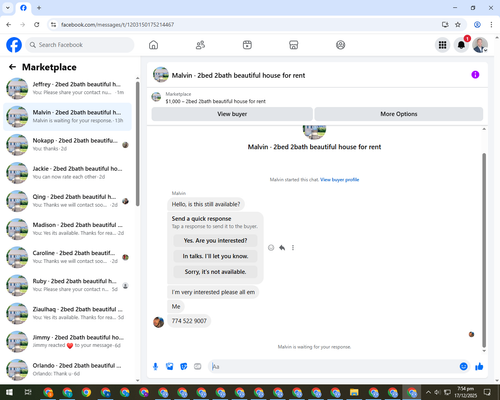This screenshot has height=400, width=500.
Task: Open Chrome profile icon
Action: click(477, 24)
